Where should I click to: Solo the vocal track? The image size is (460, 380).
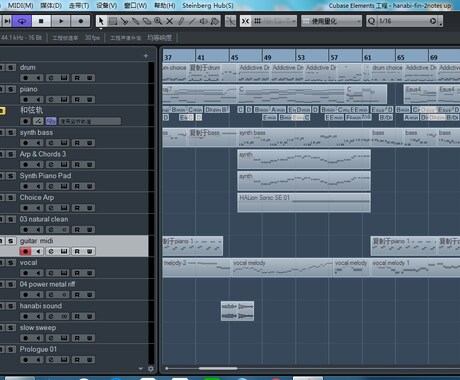[x=11, y=262]
